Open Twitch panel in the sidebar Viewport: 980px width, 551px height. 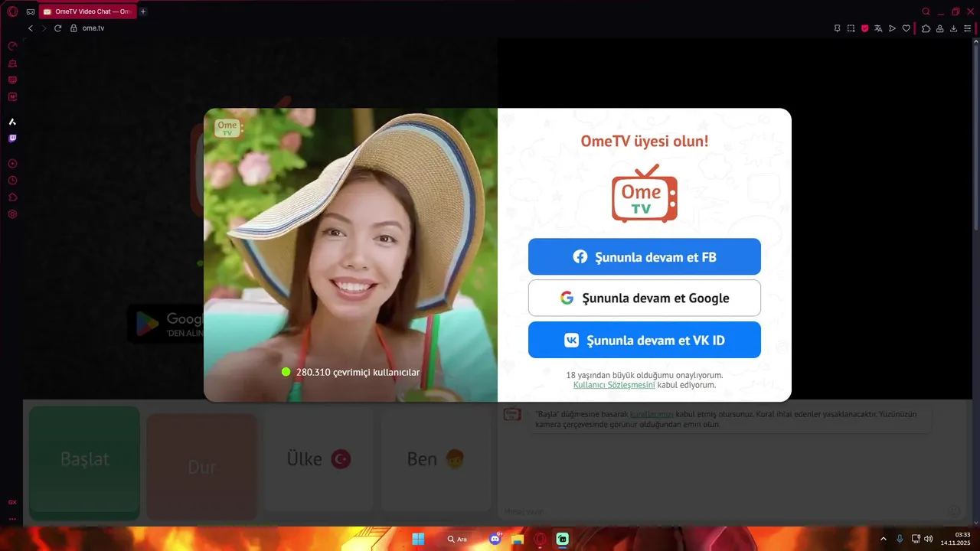(x=12, y=139)
